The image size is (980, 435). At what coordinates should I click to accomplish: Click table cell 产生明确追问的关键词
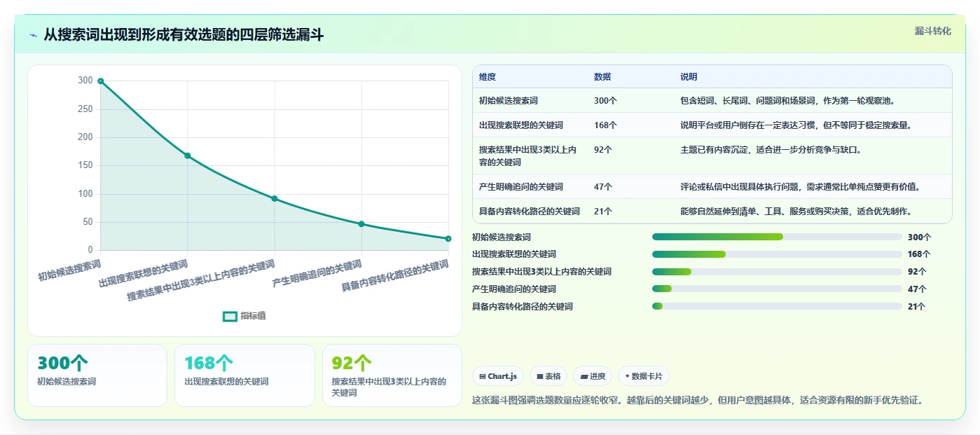(x=521, y=187)
